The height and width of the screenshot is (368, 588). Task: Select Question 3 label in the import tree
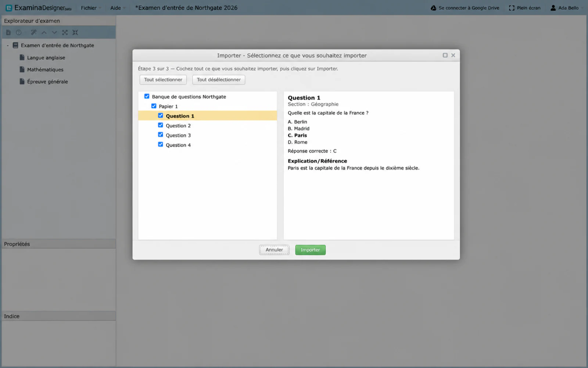178,135
